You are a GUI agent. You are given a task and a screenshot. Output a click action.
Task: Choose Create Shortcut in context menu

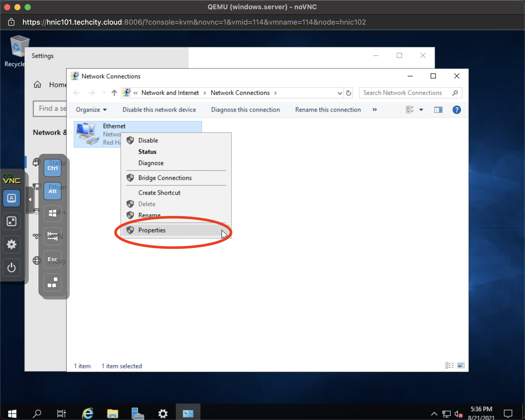(x=176, y=193)
